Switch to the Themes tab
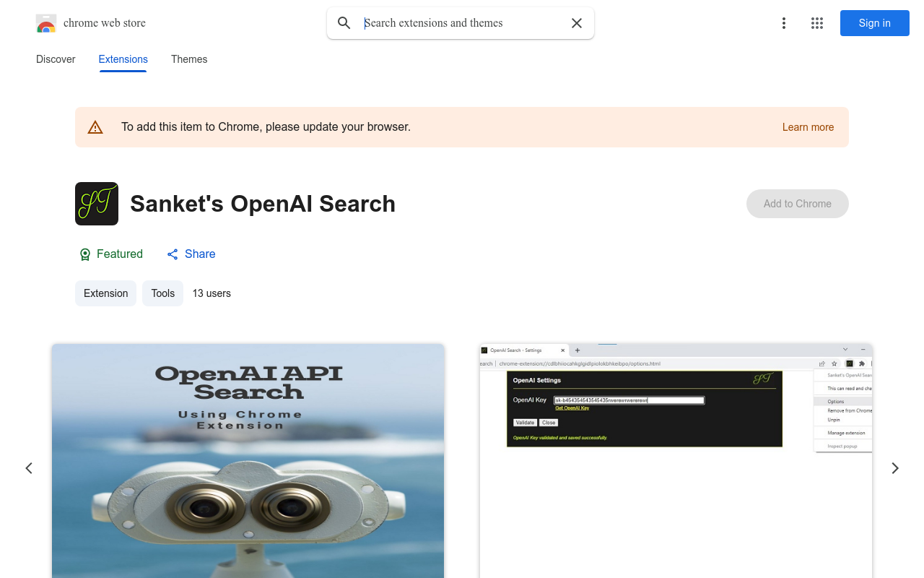The image size is (924, 578). tap(189, 59)
